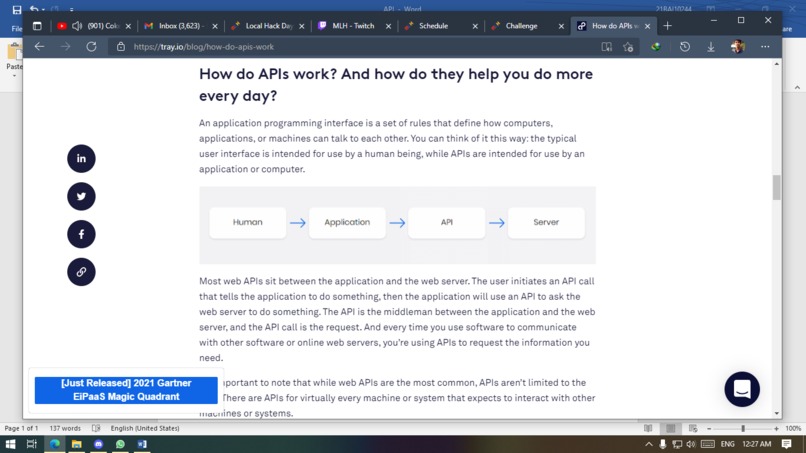Click Page 1 of 1 indicator
Screen dimensions: 806x453
tap(22, 428)
